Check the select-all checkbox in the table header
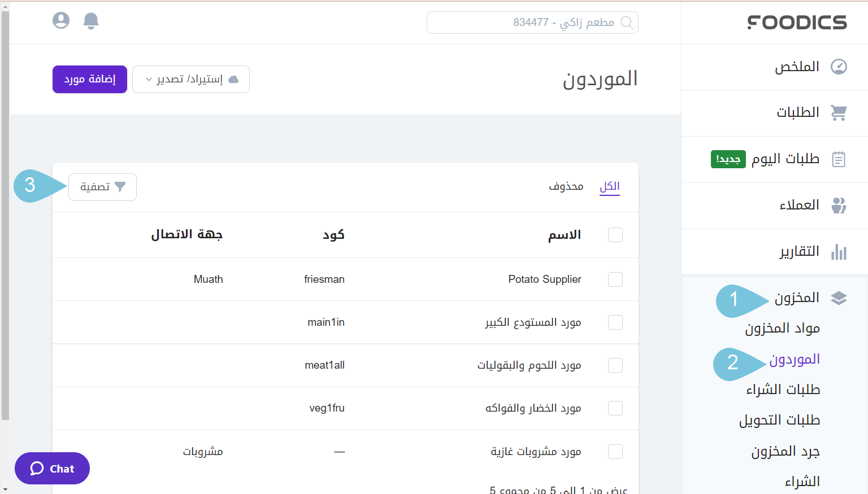 [615, 234]
